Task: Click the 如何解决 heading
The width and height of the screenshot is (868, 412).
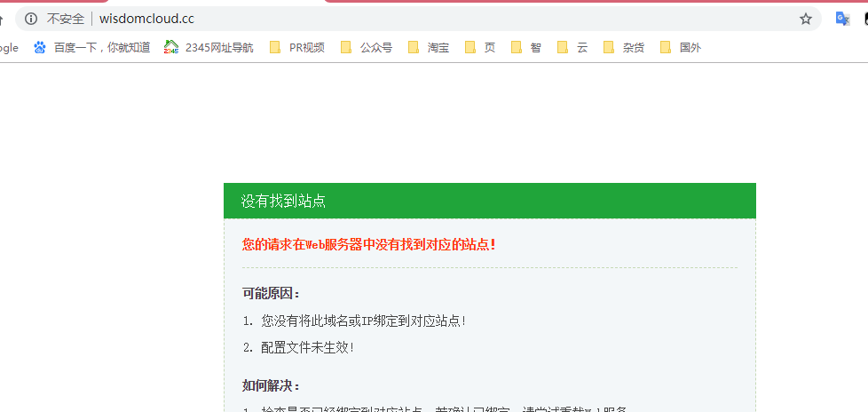Action: coord(272,385)
